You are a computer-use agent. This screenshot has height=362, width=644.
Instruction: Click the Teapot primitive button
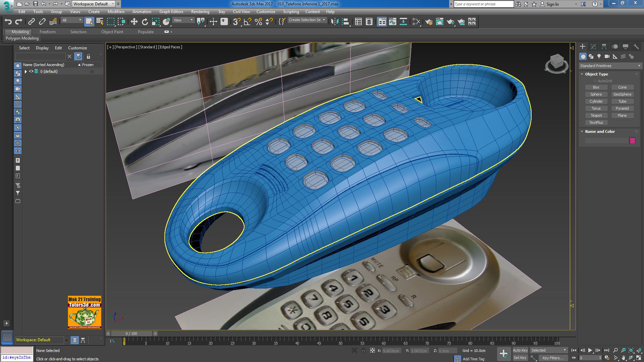pyautogui.click(x=596, y=115)
